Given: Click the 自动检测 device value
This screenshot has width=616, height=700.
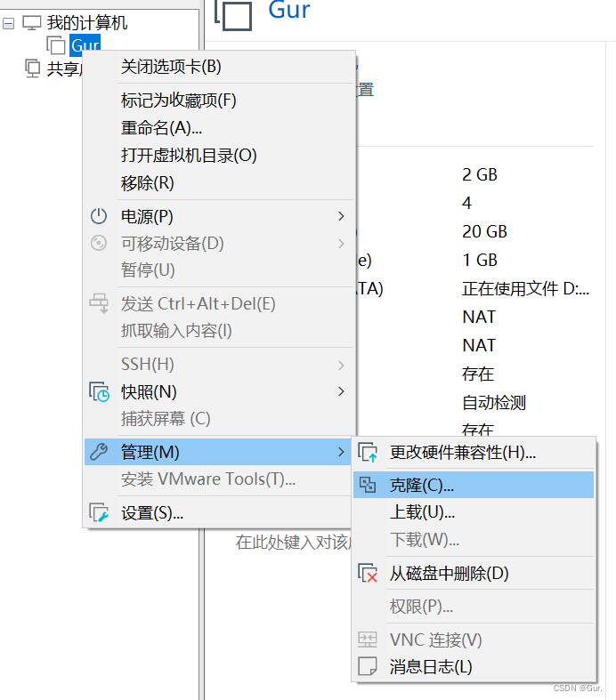Looking at the screenshot, I should (494, 402).
